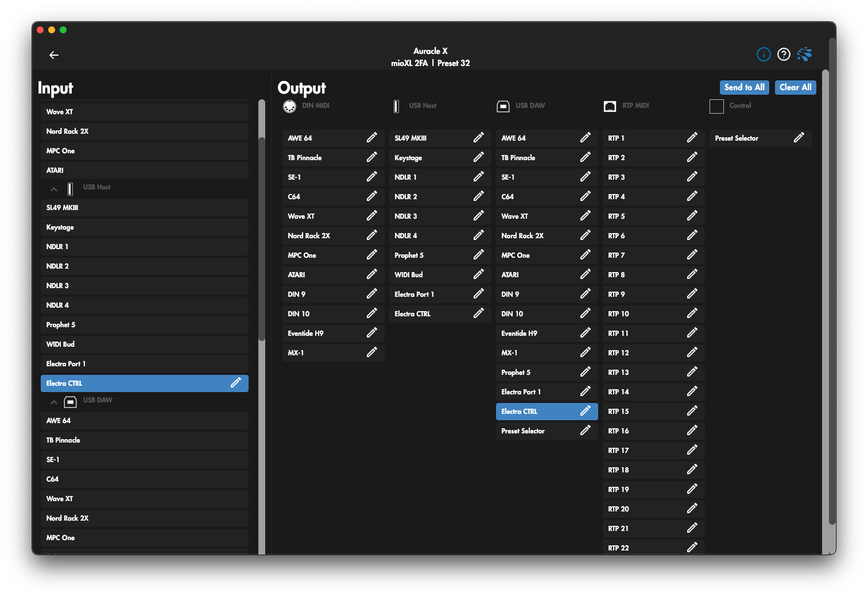Click the back arrow
Viewport: 868px width, 597px height.
(x=54, y=55)
